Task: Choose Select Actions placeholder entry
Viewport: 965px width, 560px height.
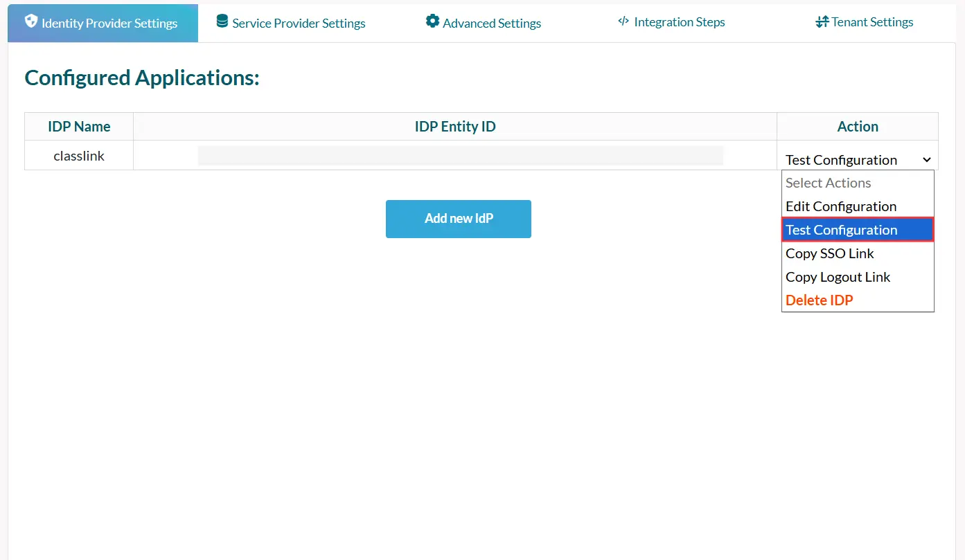Action: (x=828, y=183)
